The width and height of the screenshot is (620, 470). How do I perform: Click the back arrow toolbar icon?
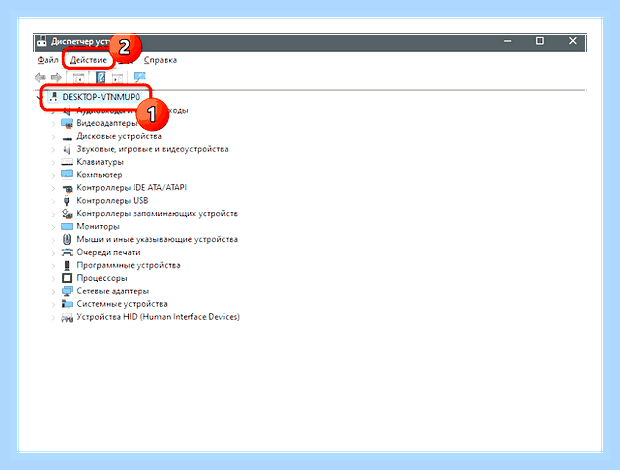coord(40,77)
